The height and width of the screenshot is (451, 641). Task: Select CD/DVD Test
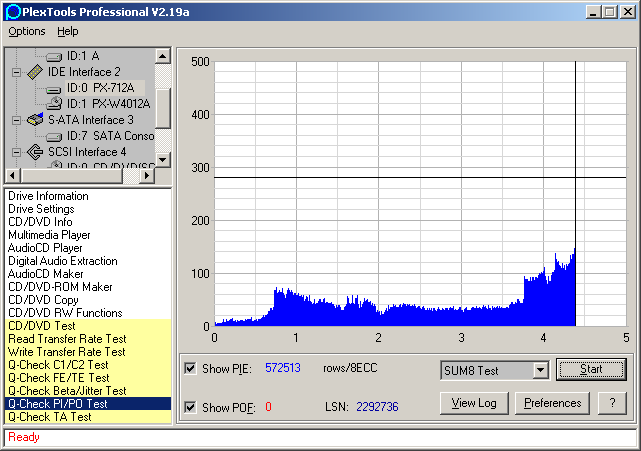(x=88, y=326)
